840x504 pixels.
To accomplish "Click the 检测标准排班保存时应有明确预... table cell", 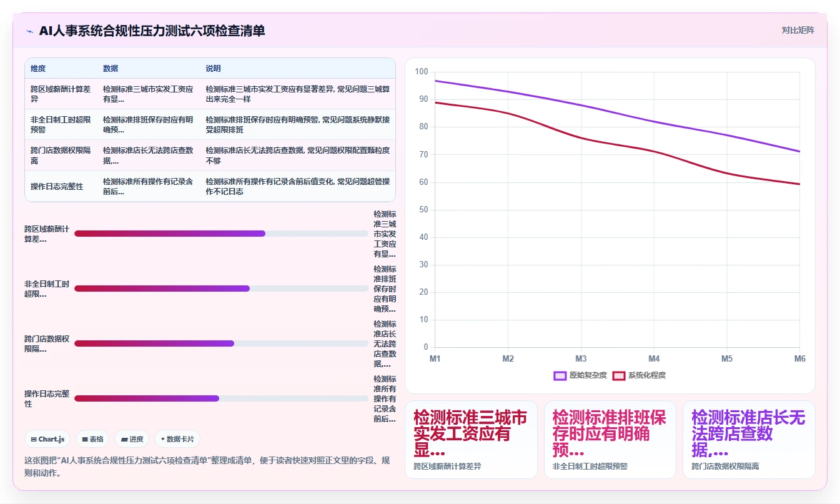I will (148, 124).
